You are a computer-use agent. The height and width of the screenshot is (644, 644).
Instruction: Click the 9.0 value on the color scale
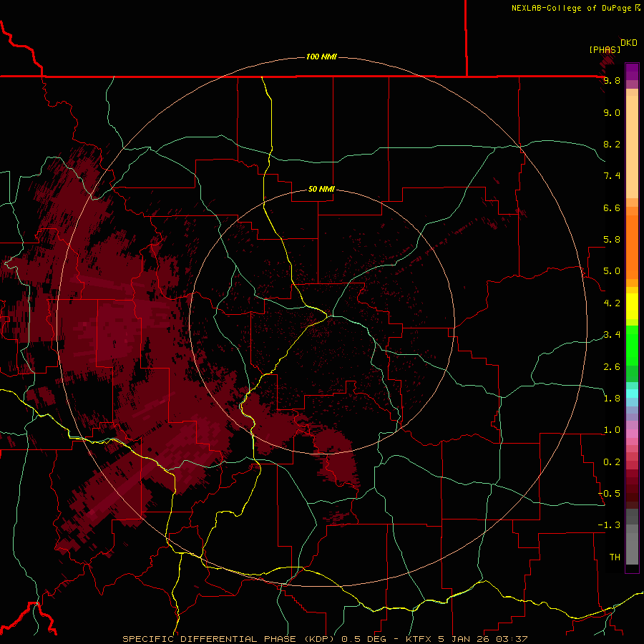click(x=612, y=112)
